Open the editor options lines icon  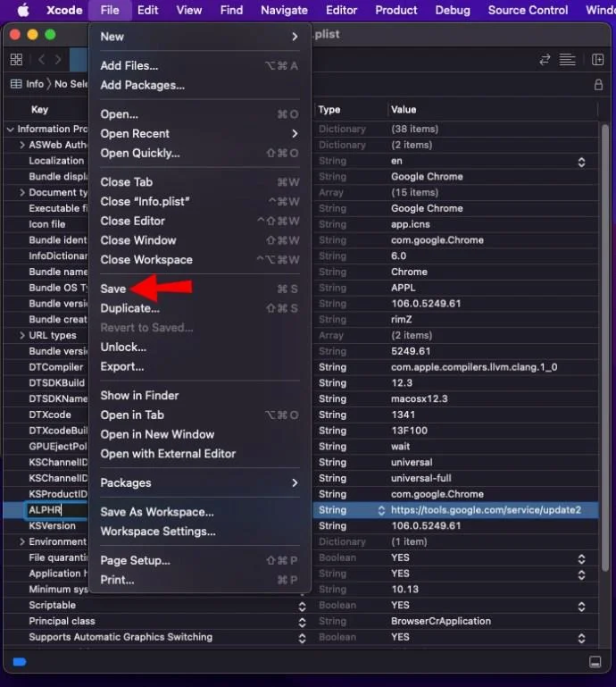pyautogui.click(x=567, y=60)
